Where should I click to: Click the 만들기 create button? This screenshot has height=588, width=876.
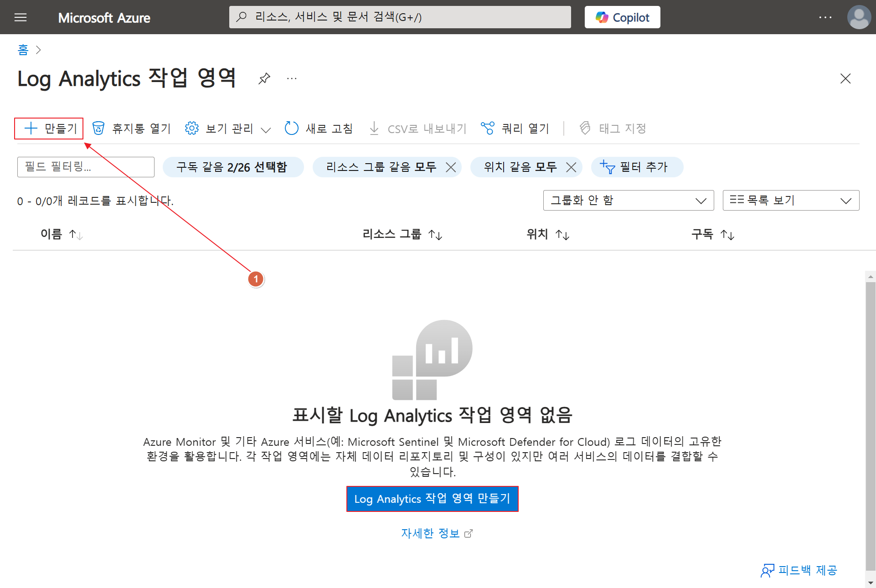tap(49, 129)
